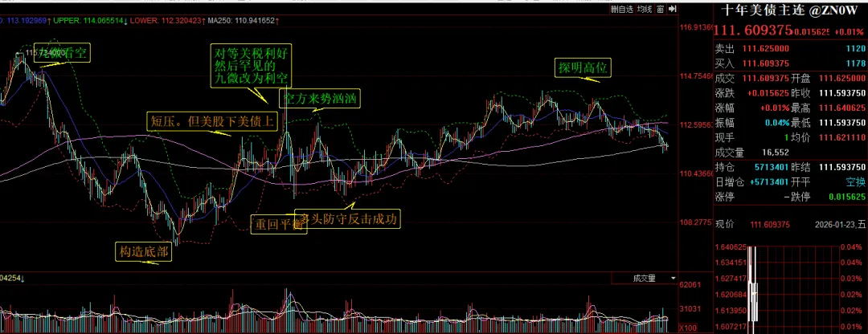Click the 最低 value 111.593750
This screenshot has height=334, width=868.
tap(842, 122)
